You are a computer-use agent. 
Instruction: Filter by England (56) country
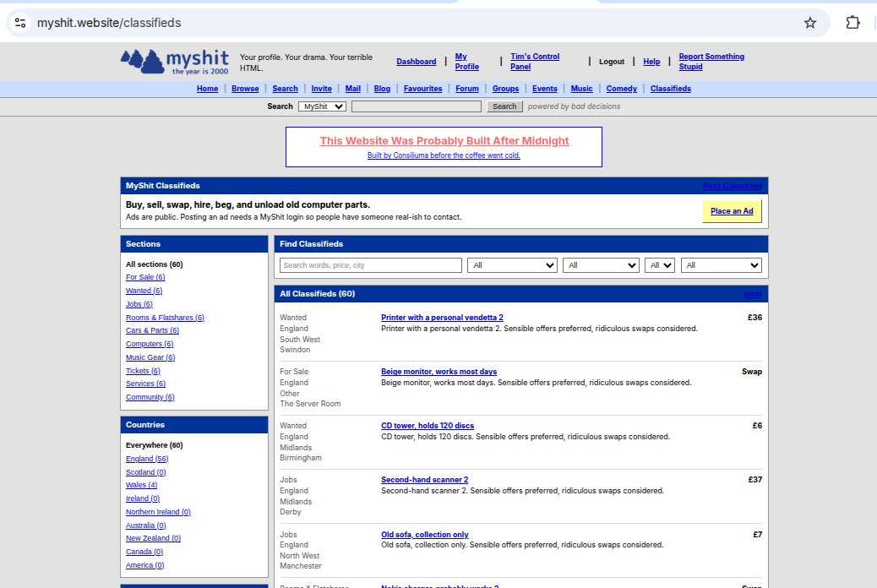click(x=147, y=459)
